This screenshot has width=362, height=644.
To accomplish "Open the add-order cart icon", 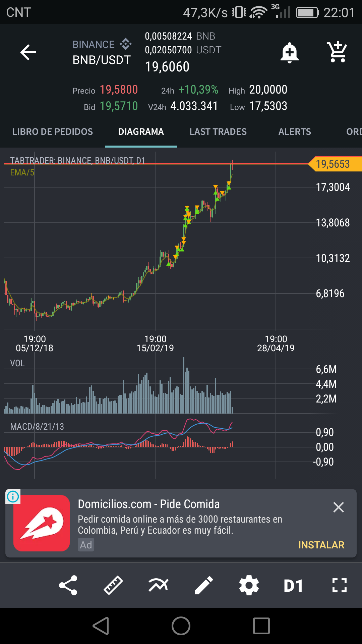I will (337, 52).
